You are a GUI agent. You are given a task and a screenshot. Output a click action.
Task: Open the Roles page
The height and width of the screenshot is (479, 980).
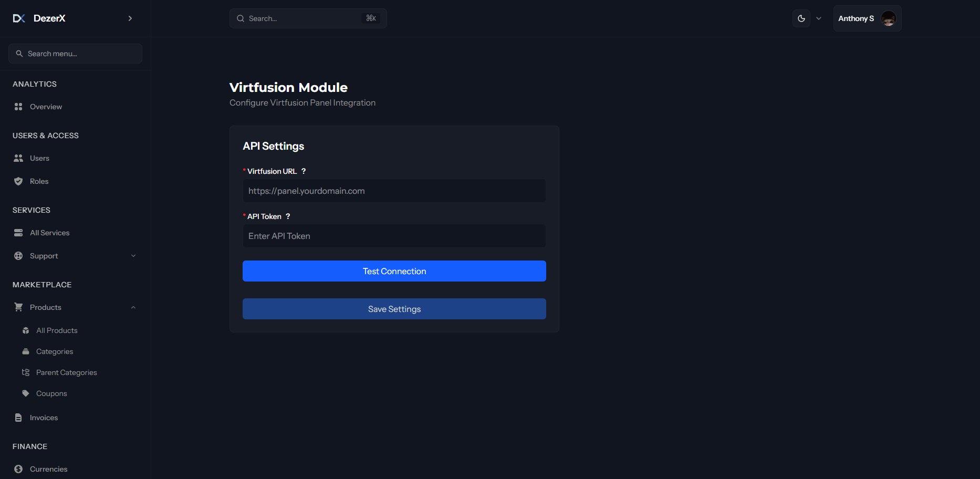(75, 181)
